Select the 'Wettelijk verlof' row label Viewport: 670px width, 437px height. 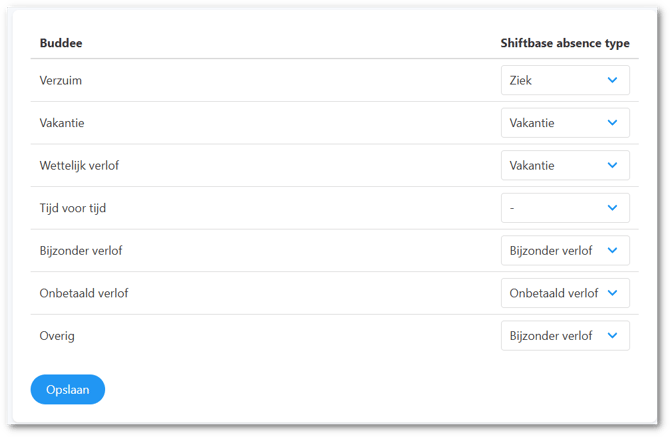[79, 165]
